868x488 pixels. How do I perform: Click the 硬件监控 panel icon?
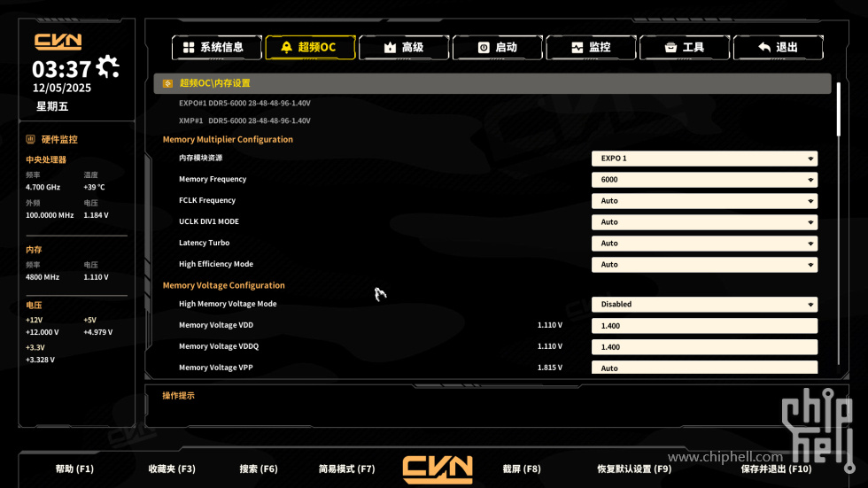[30, 139]
